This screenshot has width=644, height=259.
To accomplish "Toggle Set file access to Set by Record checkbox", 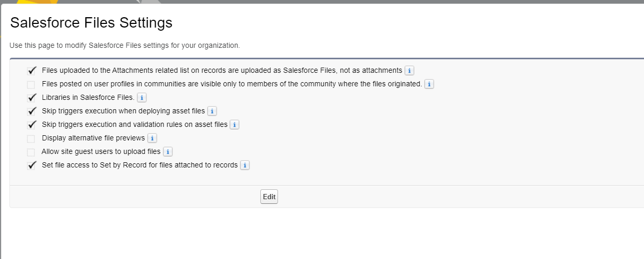I will [x=32, y=165].
